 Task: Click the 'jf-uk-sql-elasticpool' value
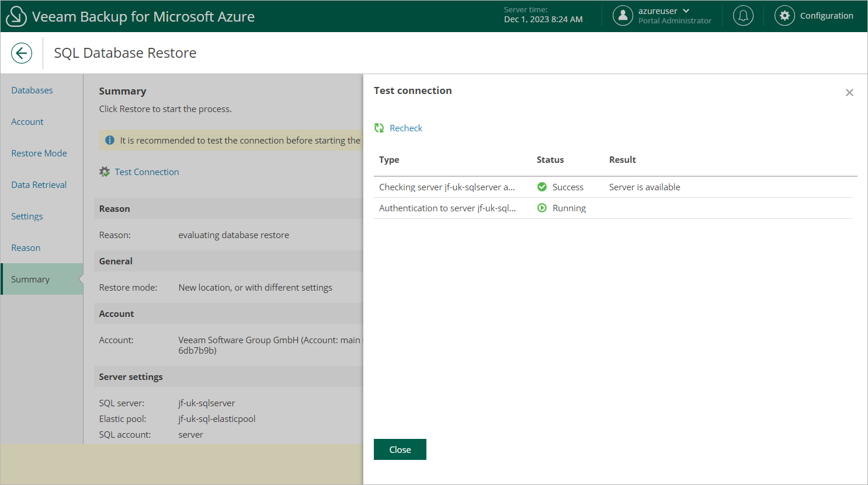[x=217, y=419]
